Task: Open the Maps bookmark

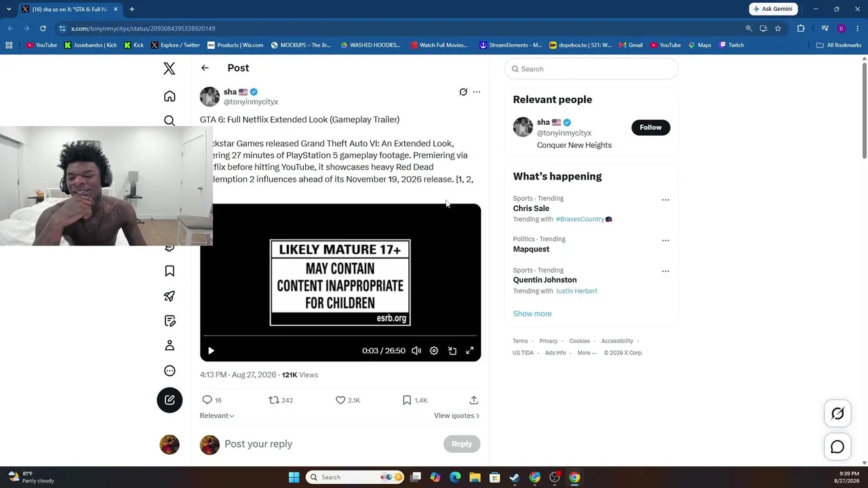Action: tap(700, 45)
